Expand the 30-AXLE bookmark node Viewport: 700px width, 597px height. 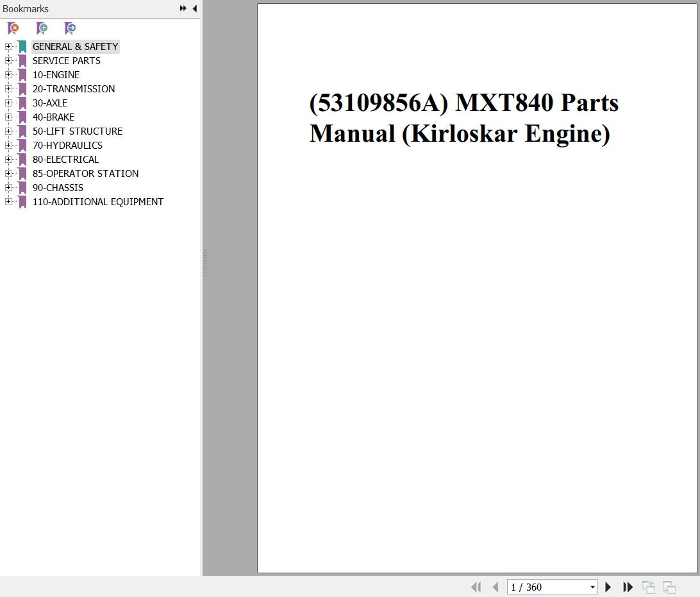coord(8,103)
